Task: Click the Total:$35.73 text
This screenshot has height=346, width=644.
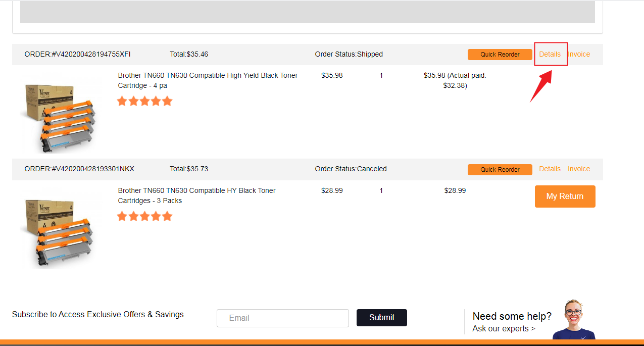Action: pyautogui.click(x=189, y=169)
